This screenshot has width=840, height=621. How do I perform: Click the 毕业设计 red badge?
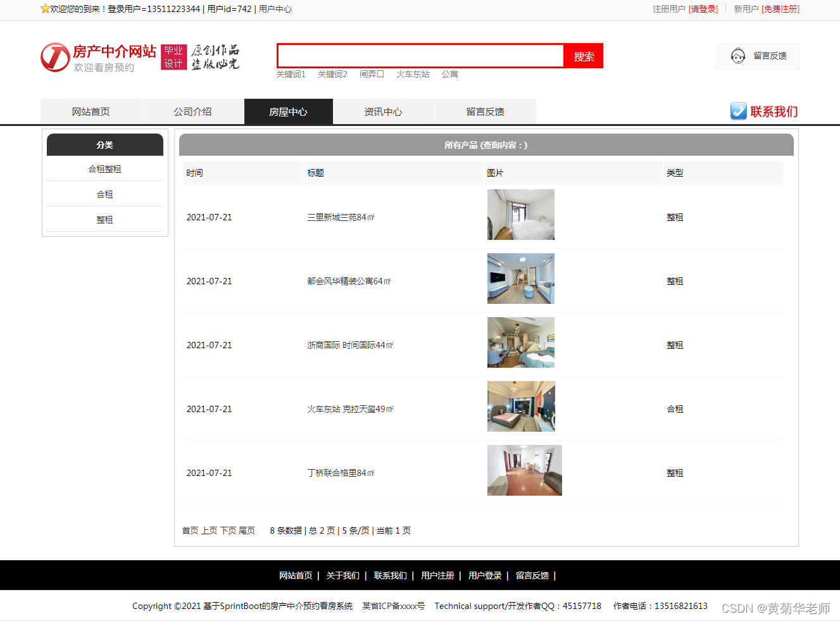click(173, 57)
